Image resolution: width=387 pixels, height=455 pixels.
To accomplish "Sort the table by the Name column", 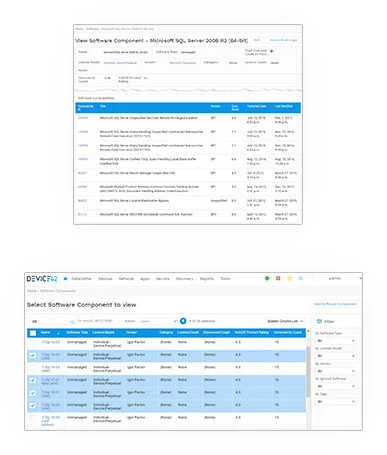I will (46, 332).
